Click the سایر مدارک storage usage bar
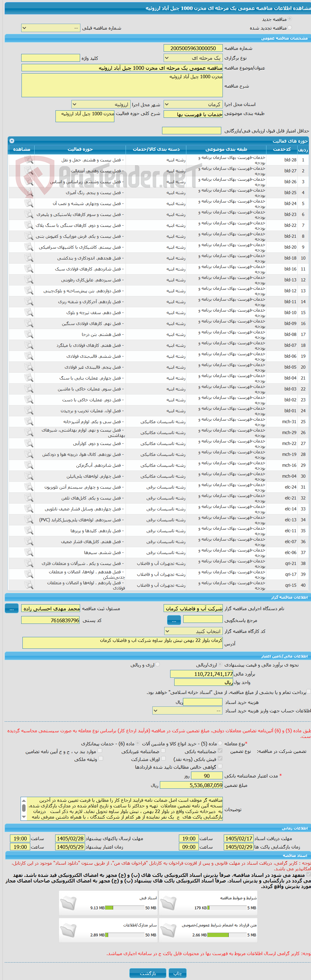 point(124,935)
